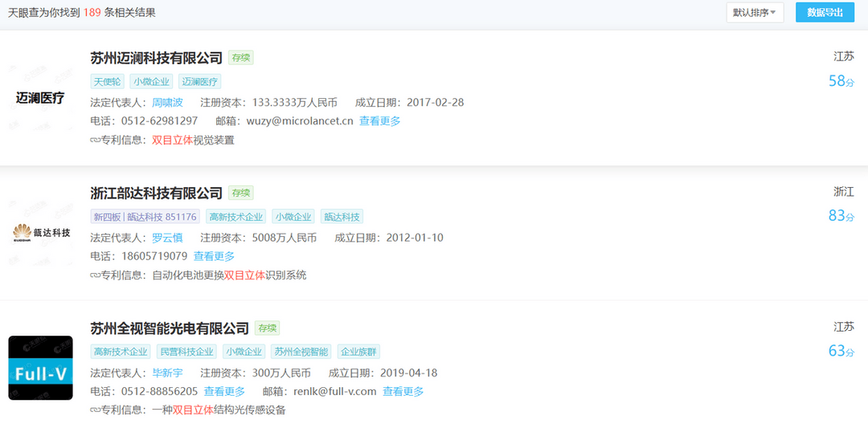868x424 pixels.
Task: Click the 苏州全视智能 tag
Action: coord(301,352)
